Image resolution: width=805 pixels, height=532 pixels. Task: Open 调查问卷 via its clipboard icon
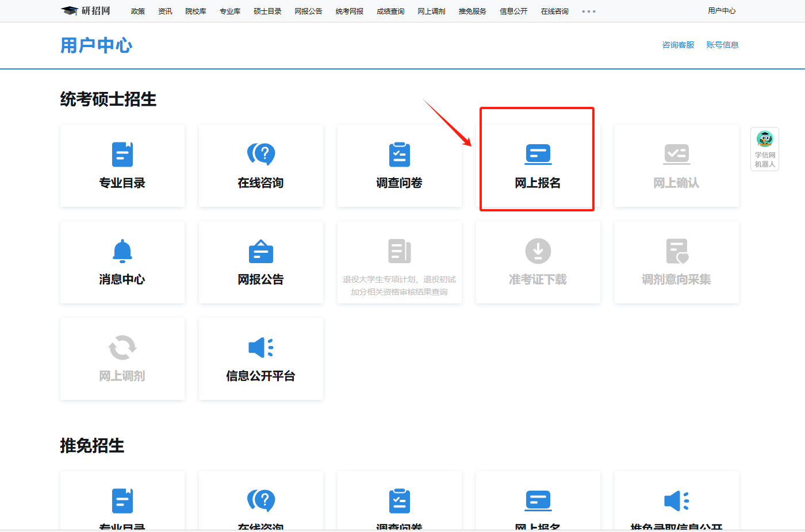(399, 154)
